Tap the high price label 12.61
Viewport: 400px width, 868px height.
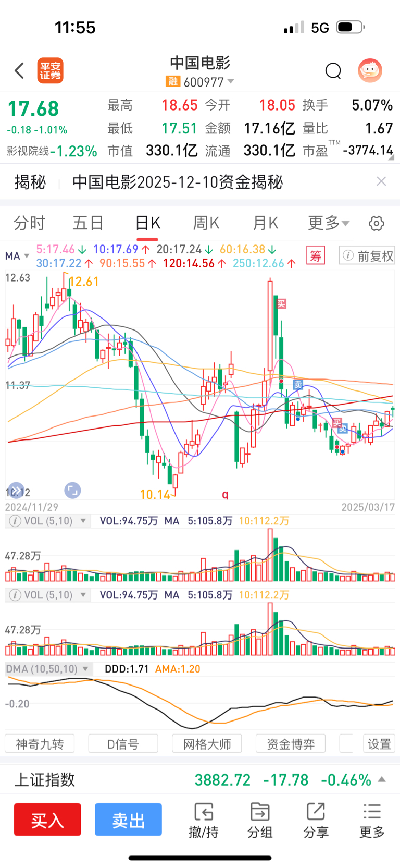point(84,282)
